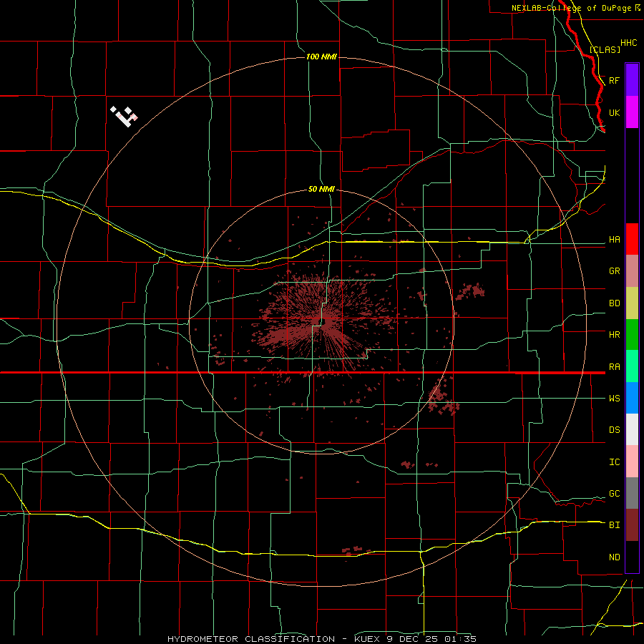Image resolution: width=644 pixels, height=644 pixels.
Task: Click the Hydrometeor Classification KUEX title text
Action: pyautogui.click(x=322, y=639)
